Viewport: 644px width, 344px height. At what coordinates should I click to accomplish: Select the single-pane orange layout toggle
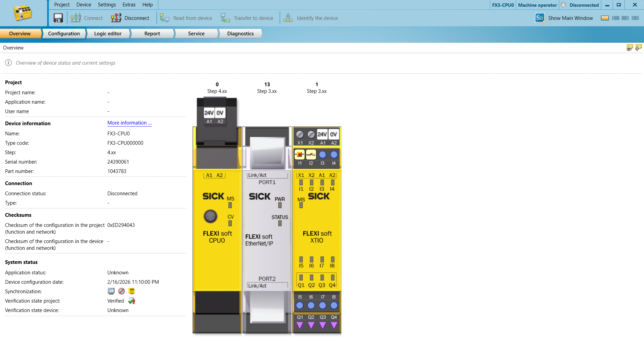[x=605, y=18]
